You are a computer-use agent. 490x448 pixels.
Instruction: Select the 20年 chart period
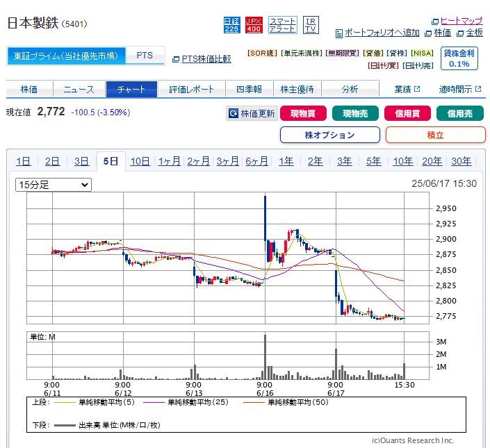tap(432, 161)
